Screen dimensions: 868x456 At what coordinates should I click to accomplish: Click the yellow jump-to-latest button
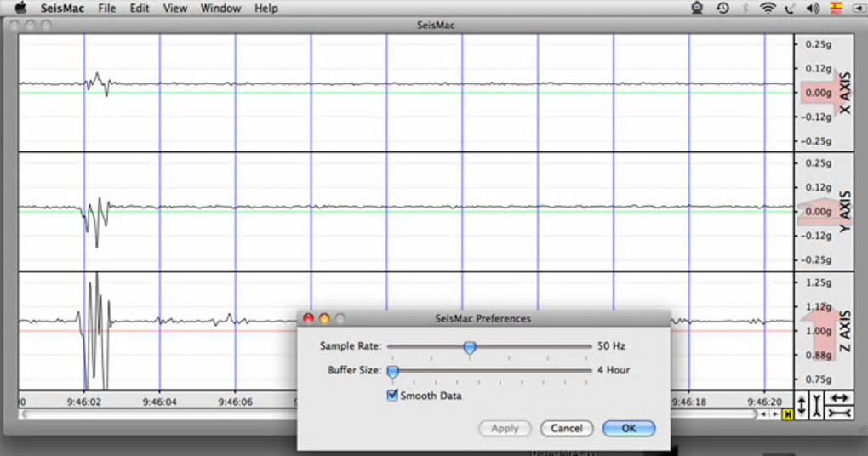click(788, 414)
